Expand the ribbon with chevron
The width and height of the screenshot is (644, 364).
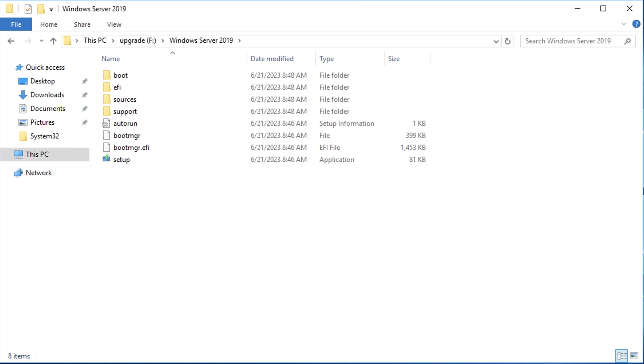(x=624, y=24)
